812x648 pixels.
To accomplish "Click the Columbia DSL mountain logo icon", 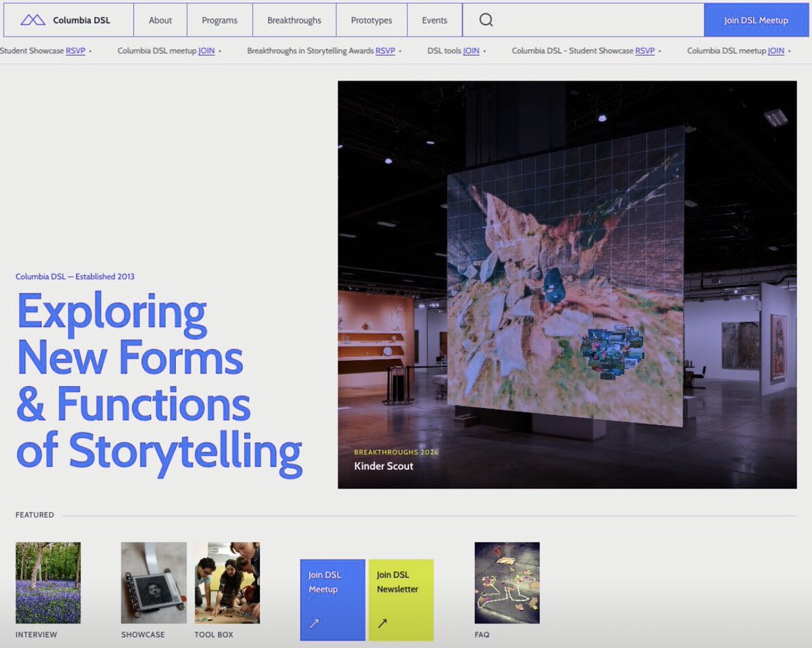I will (32, 20).
